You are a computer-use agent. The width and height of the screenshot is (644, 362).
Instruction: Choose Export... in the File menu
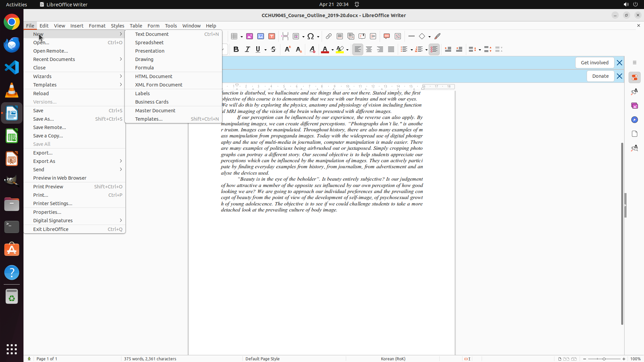pyautogui.click(x=43, y=153)
